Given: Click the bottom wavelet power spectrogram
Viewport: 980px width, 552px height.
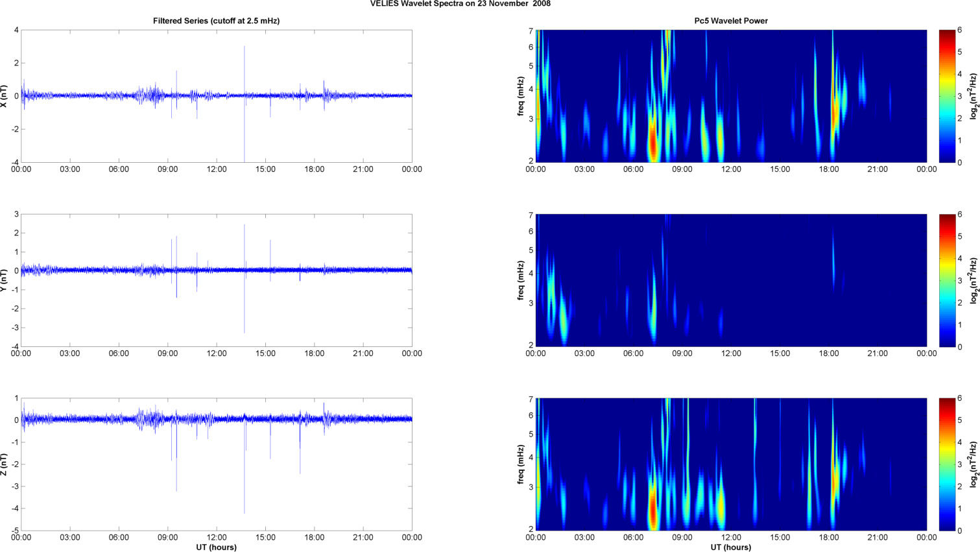Looking at the screenshot, I should click(731, 464).
